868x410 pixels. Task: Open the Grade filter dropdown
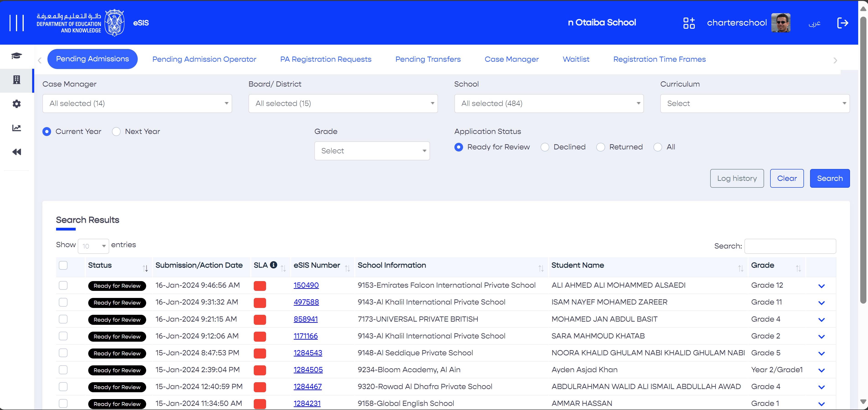[x=372, y=151]
